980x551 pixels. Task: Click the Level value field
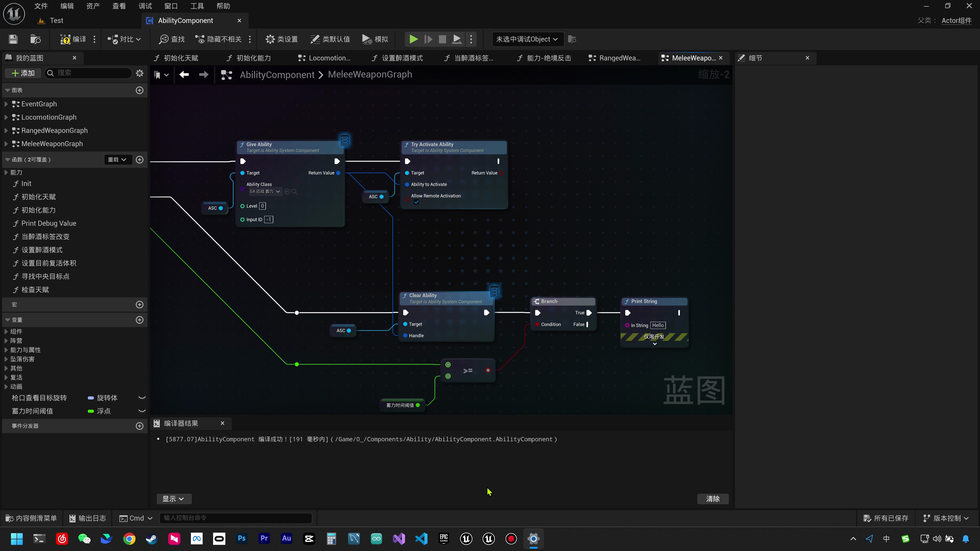[x=263, y=206]
